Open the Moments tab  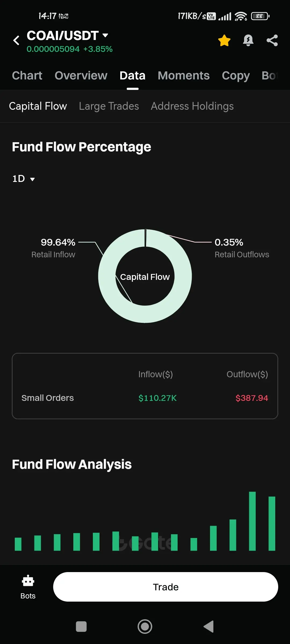coord(184,75)
